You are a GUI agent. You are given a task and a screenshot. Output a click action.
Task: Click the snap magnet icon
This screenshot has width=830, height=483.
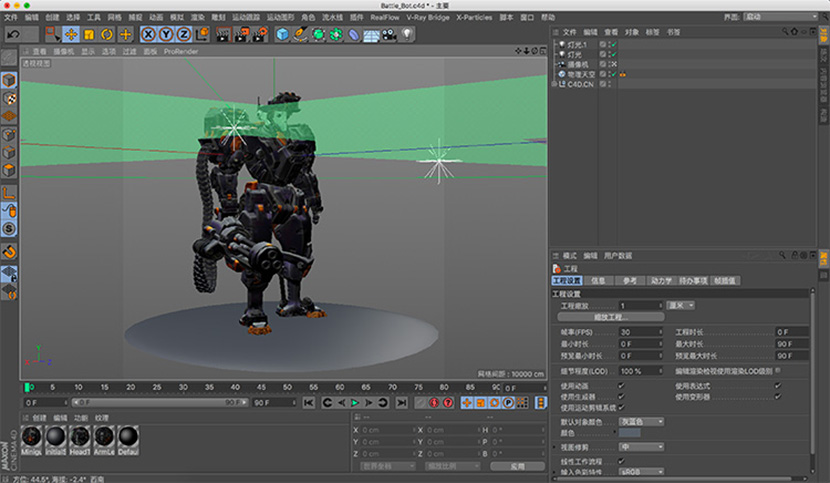9,252
